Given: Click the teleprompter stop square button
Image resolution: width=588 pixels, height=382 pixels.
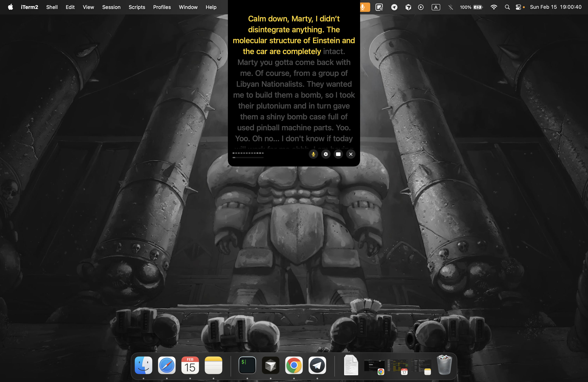Looking at the screenshot, I should pyautogui.click(x=338, y=154).
